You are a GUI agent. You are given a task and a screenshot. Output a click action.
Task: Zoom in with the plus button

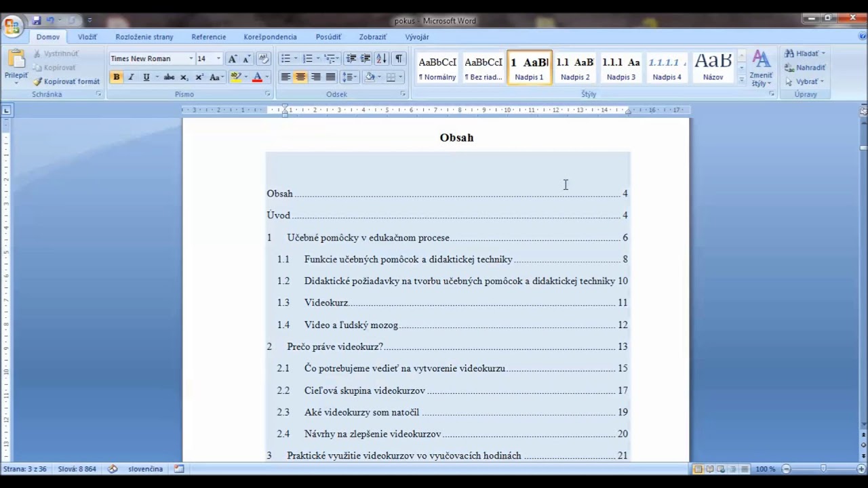[x=861, y=469]
